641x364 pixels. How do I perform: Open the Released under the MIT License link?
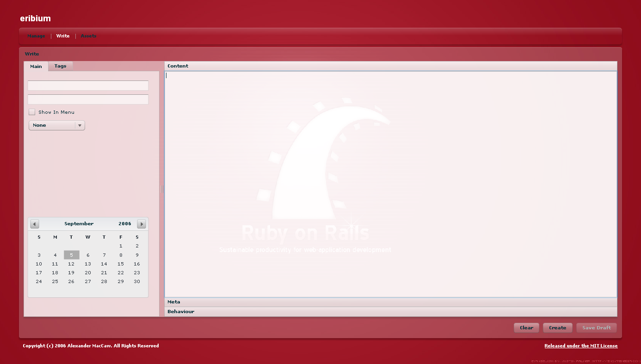click(580, 345)
